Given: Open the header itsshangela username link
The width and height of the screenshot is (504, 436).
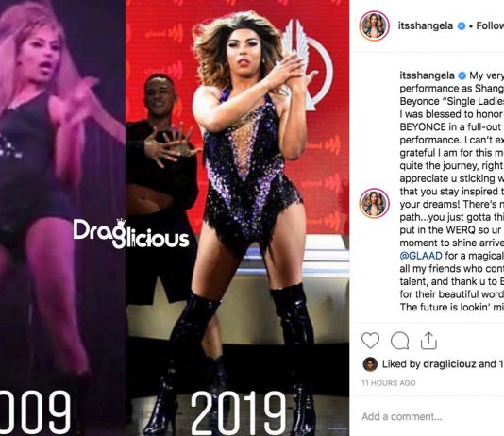Looking at the screenshot, I should tap(426, 26).
